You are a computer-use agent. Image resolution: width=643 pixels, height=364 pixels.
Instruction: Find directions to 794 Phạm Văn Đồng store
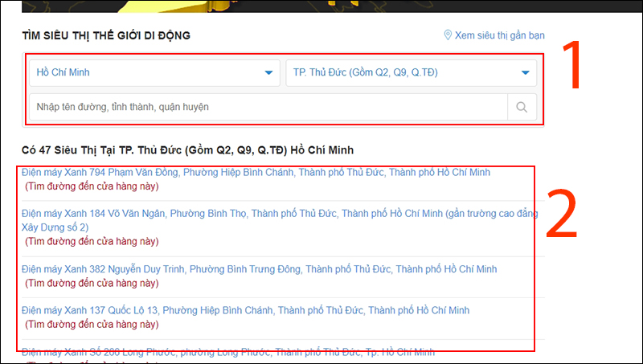tap(92, 186)
